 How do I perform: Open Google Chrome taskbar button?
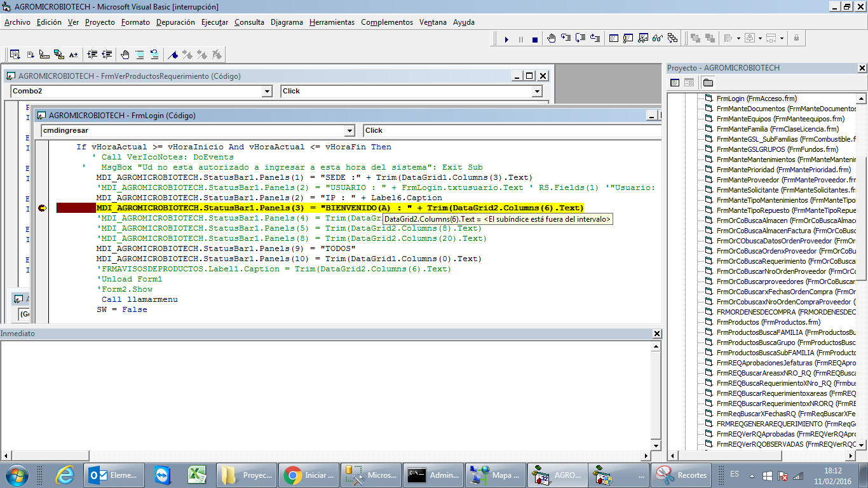(309, 475)
